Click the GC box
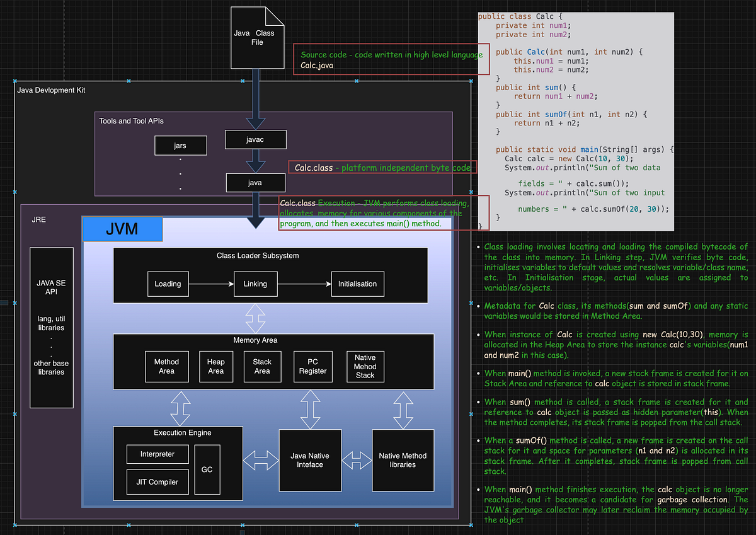 point(207,469)
